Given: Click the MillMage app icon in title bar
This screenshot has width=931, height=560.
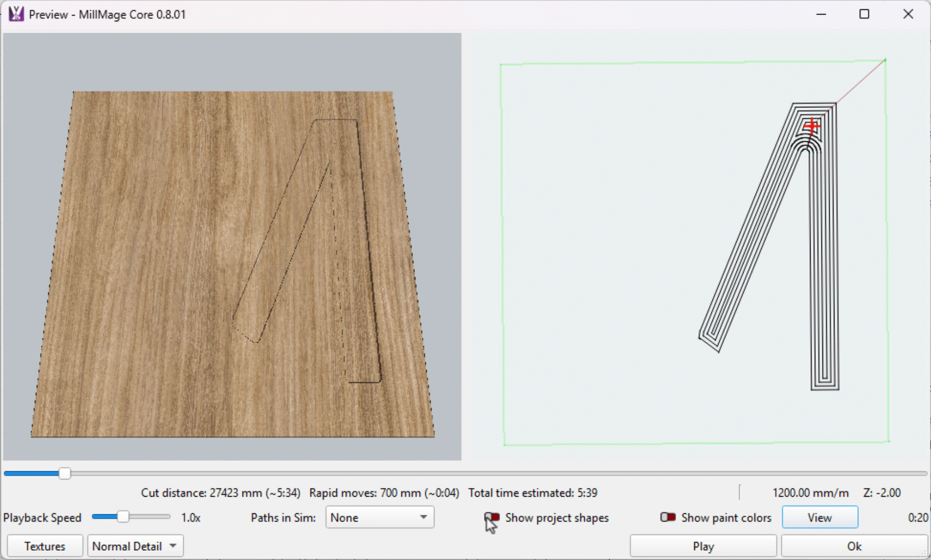Looking at the screenshot, I should [x=16, y=14].
